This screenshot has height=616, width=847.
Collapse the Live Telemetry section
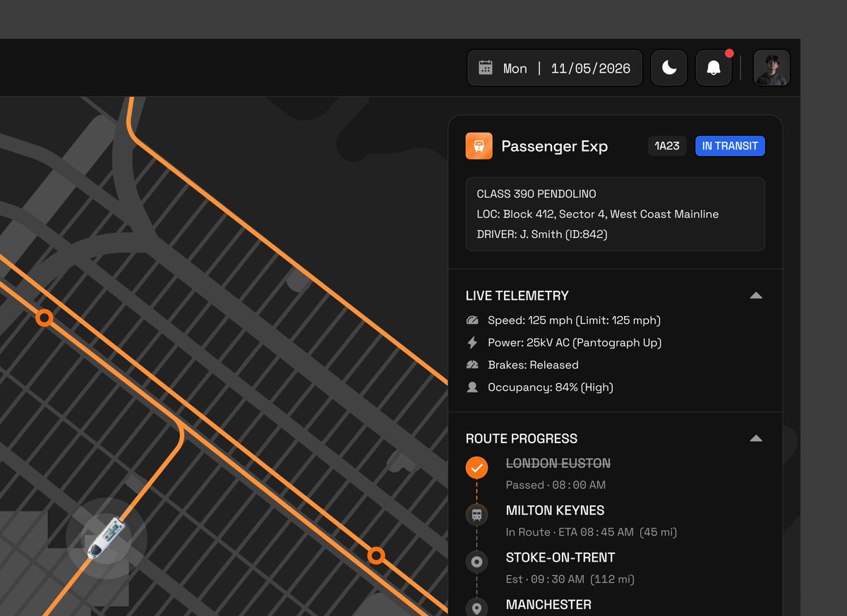756,296
